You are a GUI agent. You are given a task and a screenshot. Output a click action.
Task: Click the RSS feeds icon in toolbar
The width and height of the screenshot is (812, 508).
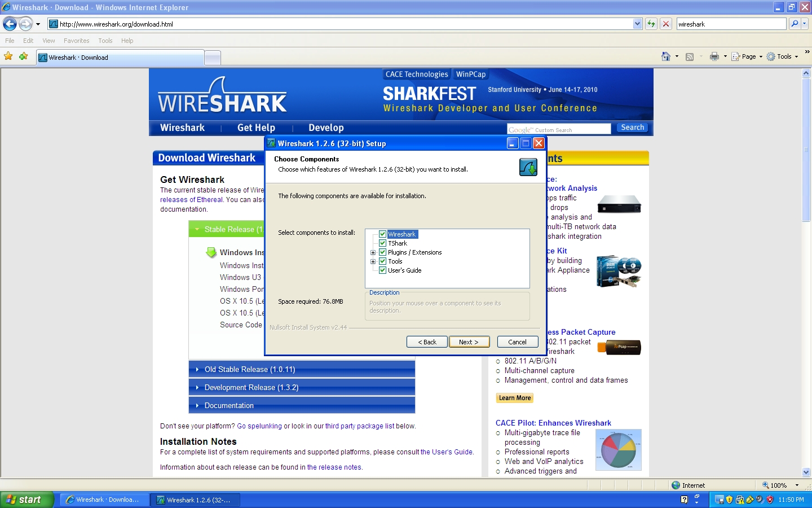(x=689, y=56)
